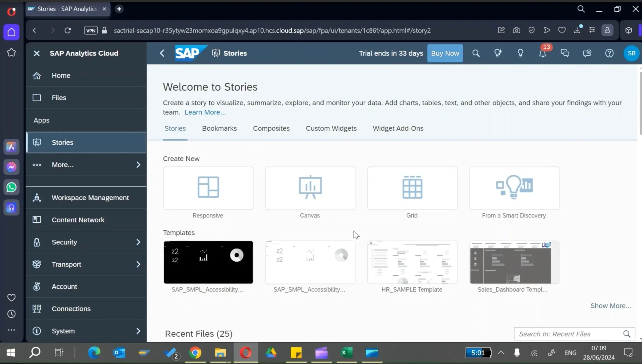Open the browser downloads icon

(x=577, y=30)
